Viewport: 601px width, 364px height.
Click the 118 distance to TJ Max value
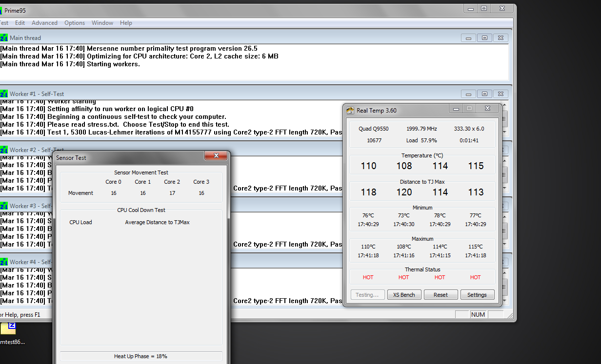click(x=368, y=192)
